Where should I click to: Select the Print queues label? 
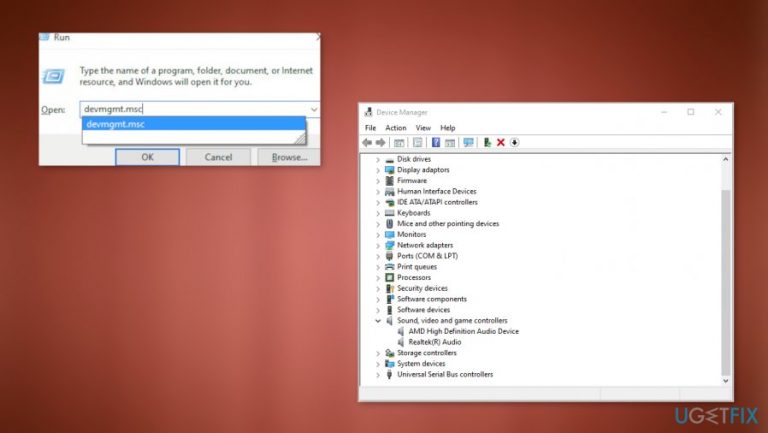417,267
